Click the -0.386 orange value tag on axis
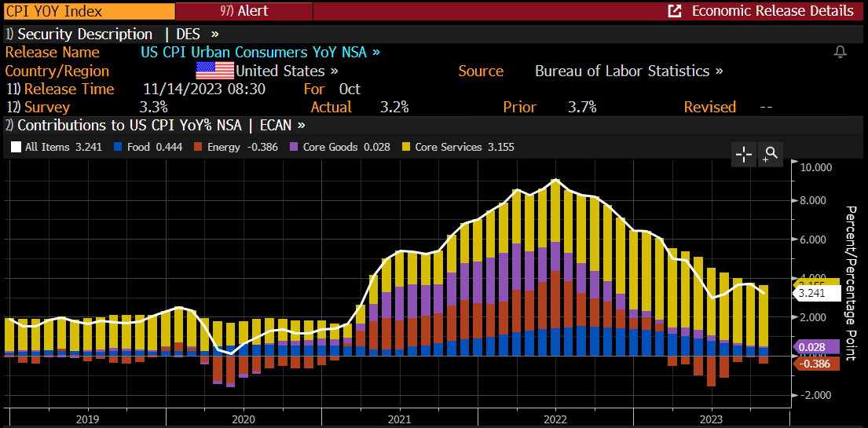Screen dimensions: 868x428 [x=816, y=364]
